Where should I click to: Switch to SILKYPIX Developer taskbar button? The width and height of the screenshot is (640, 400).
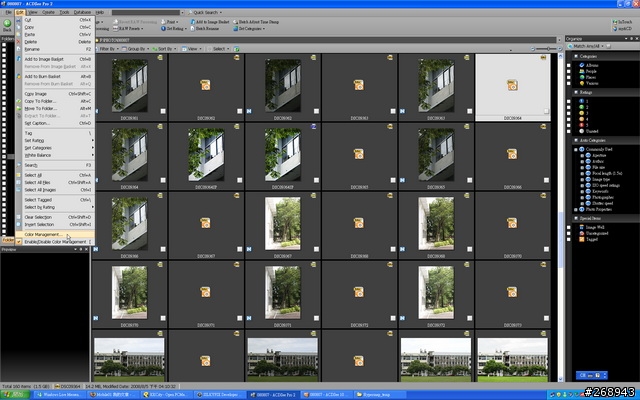(221, 395)
